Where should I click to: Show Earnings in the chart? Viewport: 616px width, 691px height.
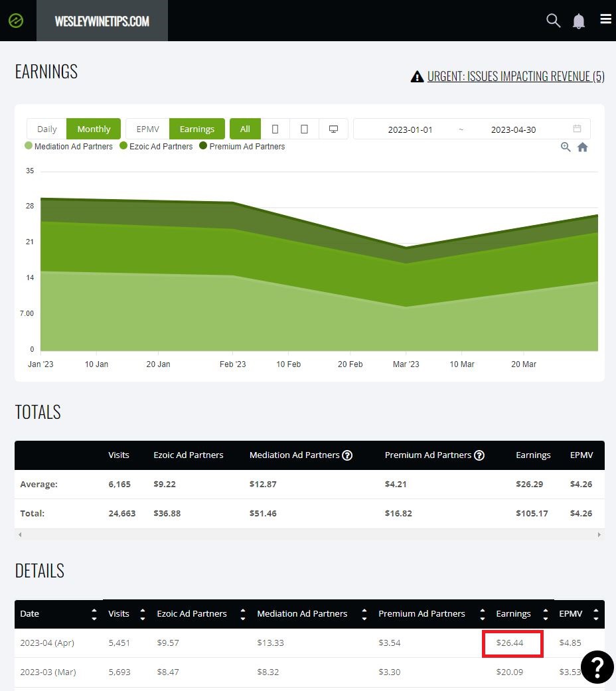tap(197, 129)
